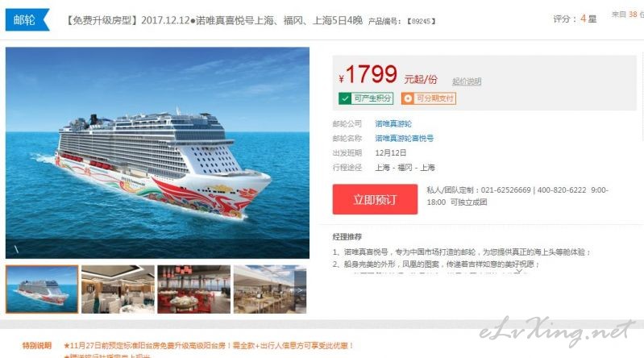Click the 4 星 rating score
Screen dimensions: 644x358
tap(588, 19)
